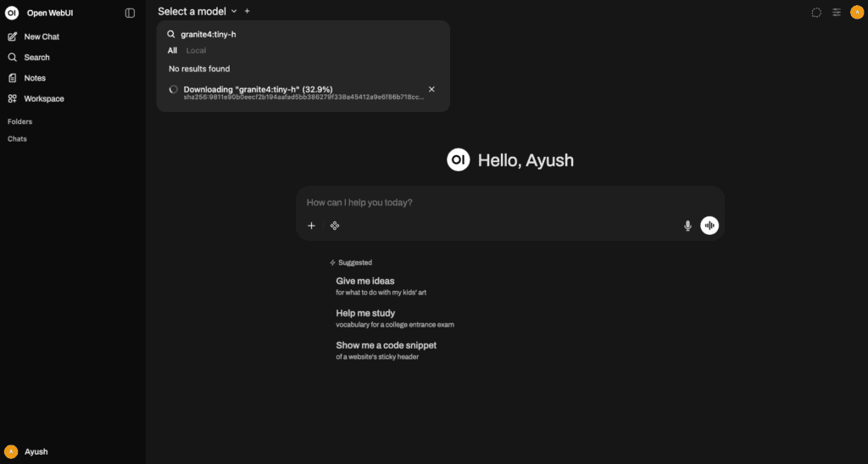868x464 pixels.
Task: Click the Open WebUI logo icon
Action: tap(12, 13)
